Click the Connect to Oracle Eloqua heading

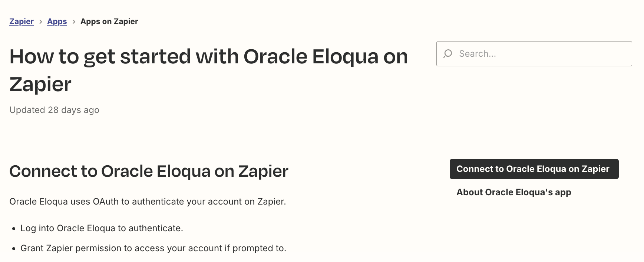point(149,171)
